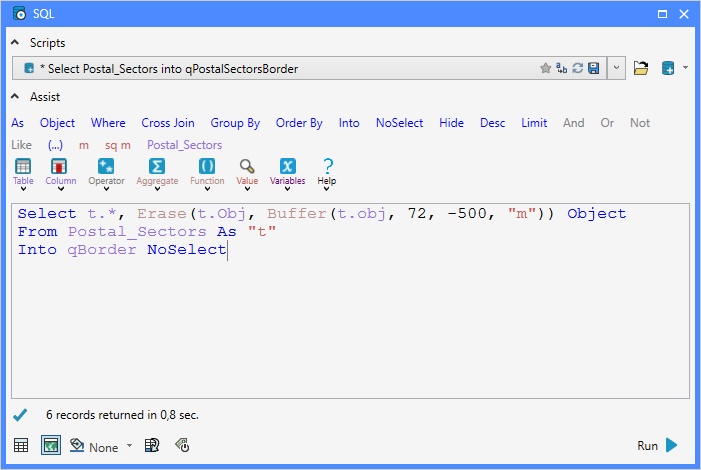Click inside the SQL query editor
This screenshot has height=470, width=701.
(x=350, y=301)
